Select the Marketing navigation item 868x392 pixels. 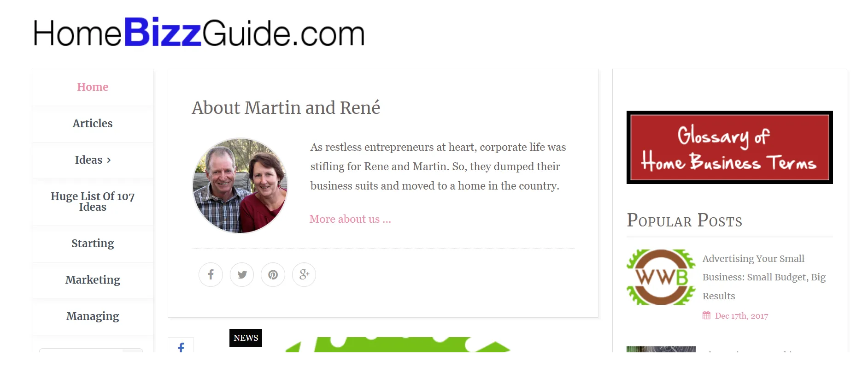(x=92, y=279)
